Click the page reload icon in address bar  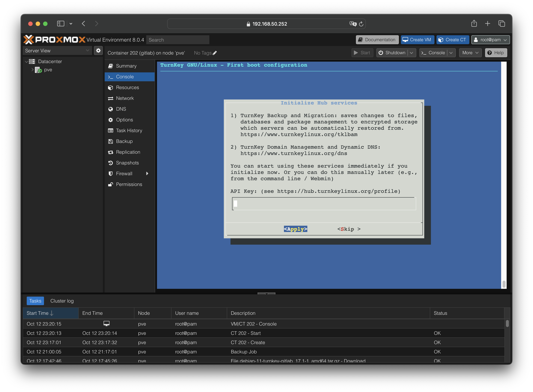click(361, 24)
